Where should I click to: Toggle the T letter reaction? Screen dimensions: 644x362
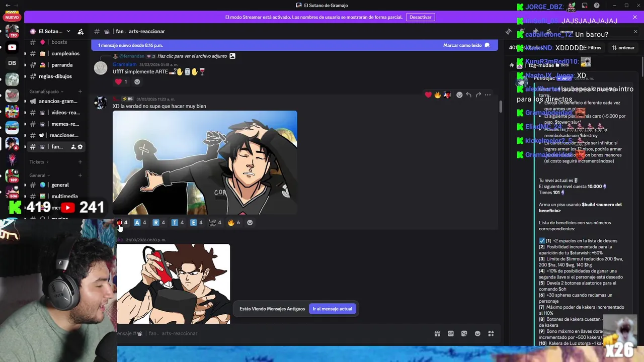click(178, 222)
